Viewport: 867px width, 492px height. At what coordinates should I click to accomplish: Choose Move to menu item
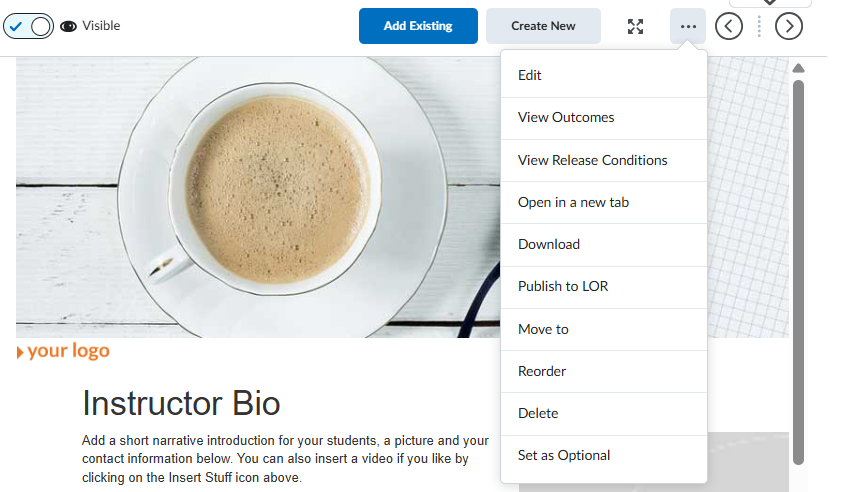(543, 329)
